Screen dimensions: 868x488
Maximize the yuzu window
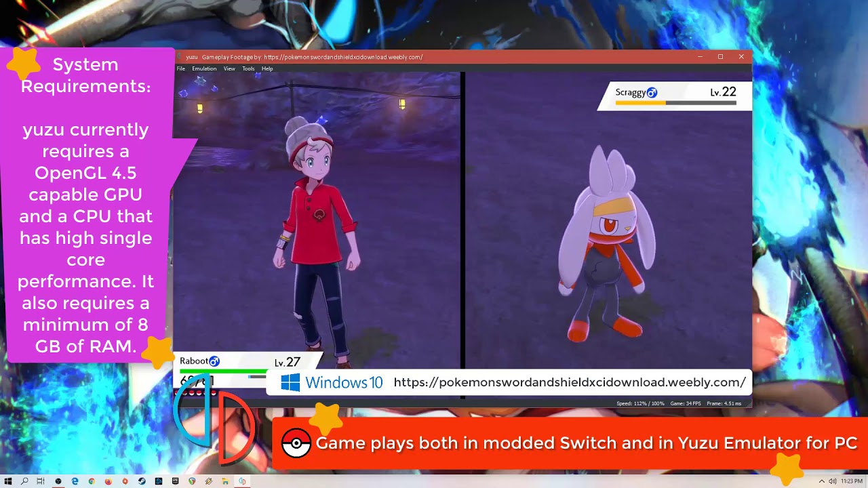coord(720,57)
